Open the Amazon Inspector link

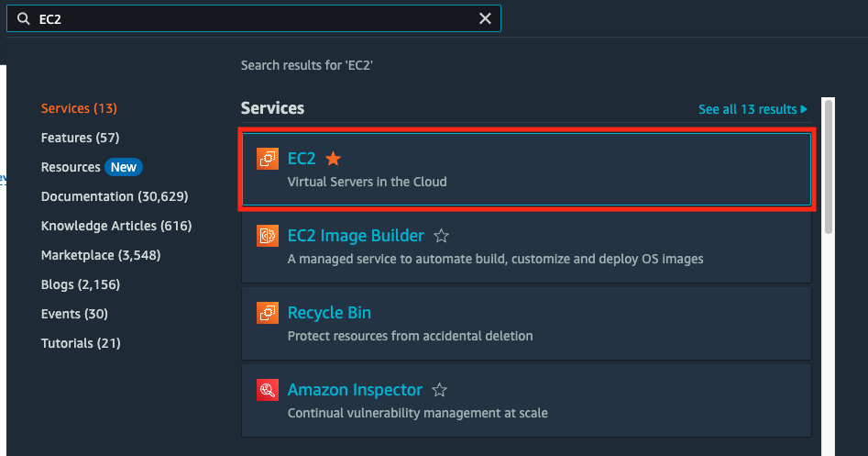(355, 390)
